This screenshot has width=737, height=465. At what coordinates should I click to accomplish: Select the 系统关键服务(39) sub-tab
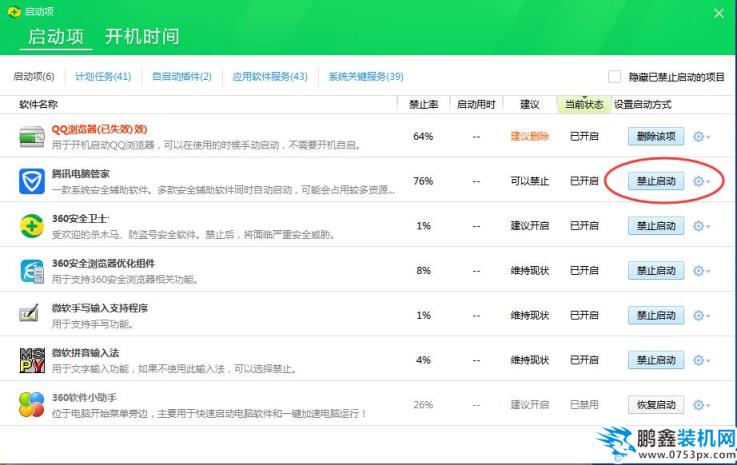(366, 76)
